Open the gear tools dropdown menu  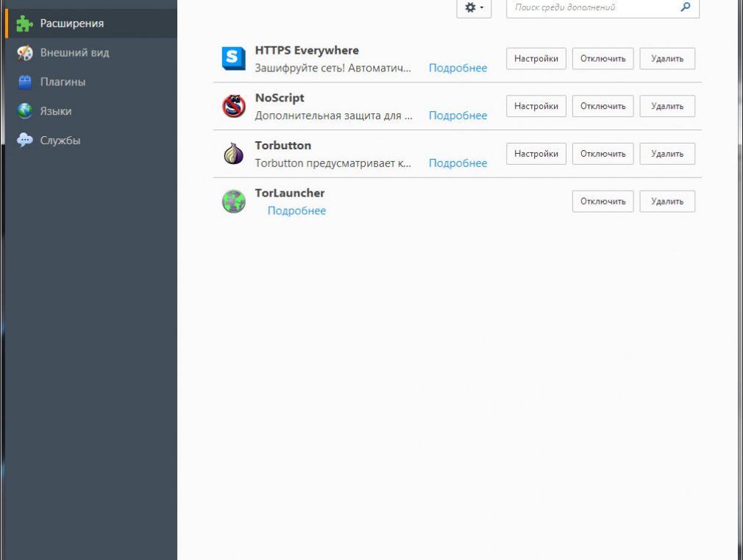pyautogui.click(x=474, y=8)
